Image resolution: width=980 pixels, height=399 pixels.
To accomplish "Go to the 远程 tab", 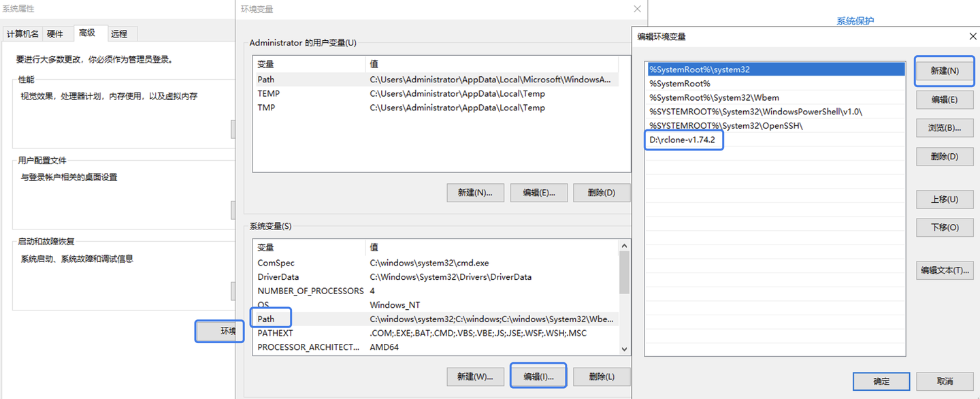I will point(119,34).
